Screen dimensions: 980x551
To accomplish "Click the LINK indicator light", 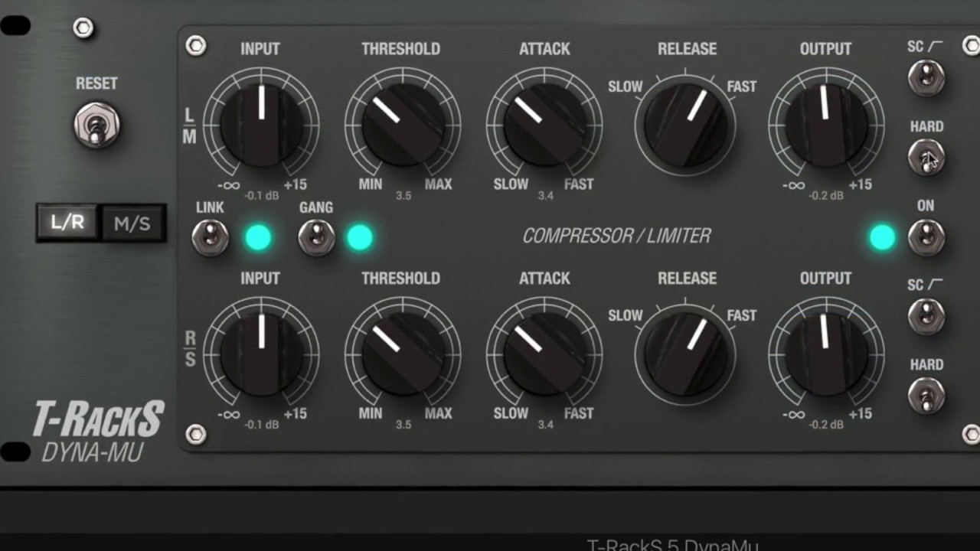I will 258,238.
